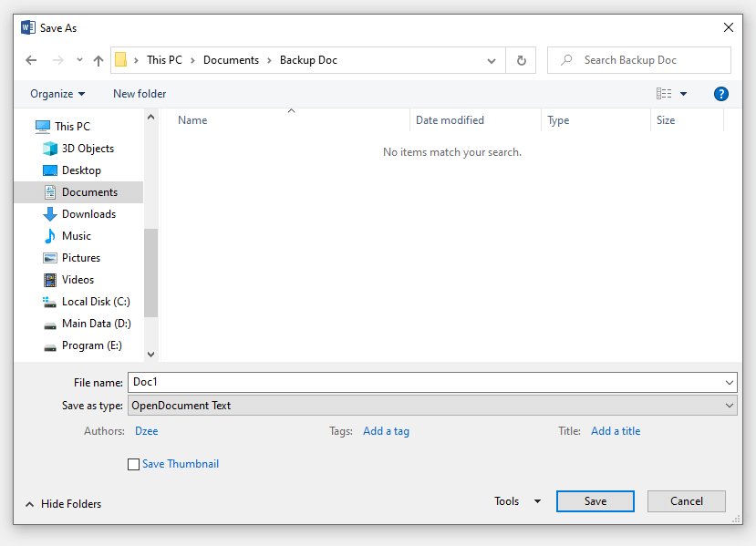The width and height of the screenshot is (756, 546).
Task: Click the forward navigation arrow
Action: coord(57,60)
